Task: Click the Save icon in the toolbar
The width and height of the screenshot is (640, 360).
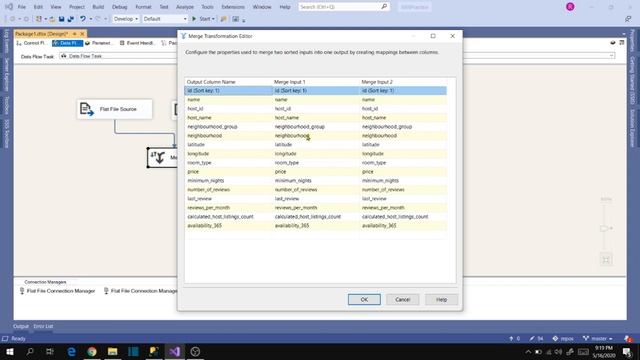Action: [61, 19]
